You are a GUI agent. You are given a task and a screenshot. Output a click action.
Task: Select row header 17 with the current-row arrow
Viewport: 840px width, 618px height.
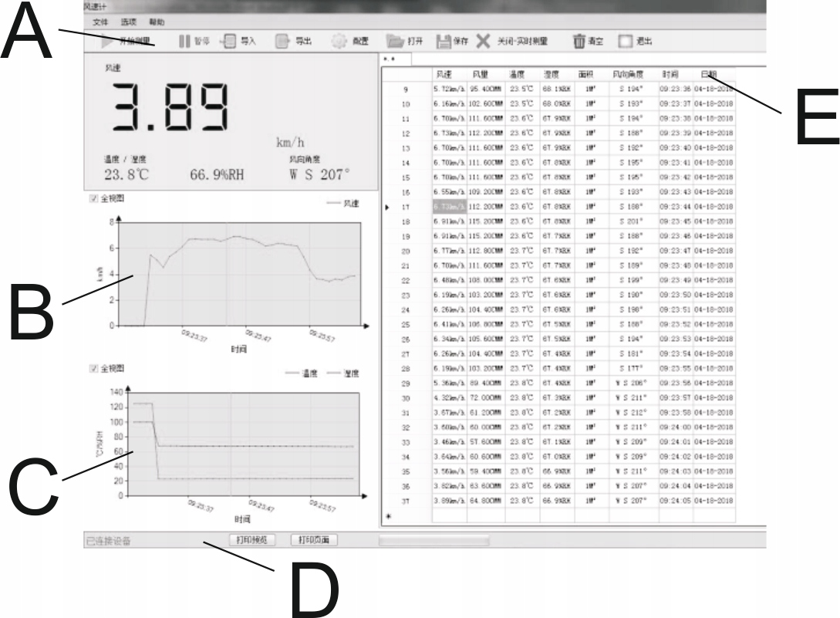click(407, 207)
